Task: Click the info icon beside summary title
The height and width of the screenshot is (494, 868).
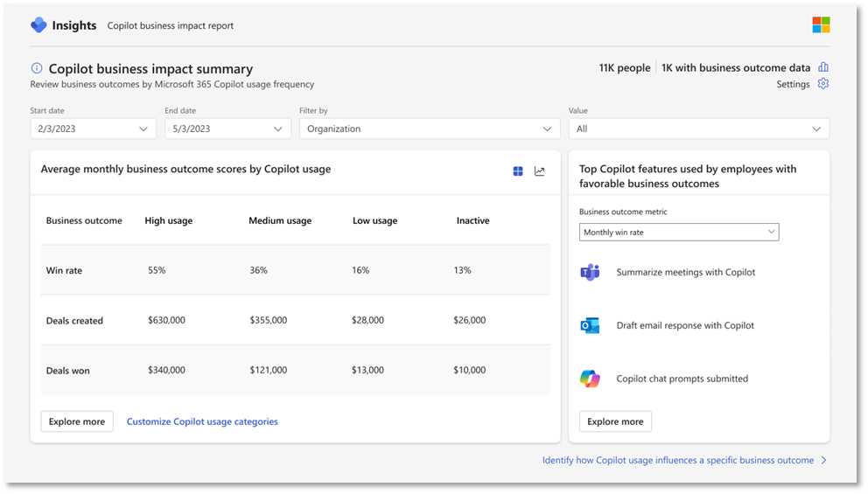Action: tap(37, 68)
